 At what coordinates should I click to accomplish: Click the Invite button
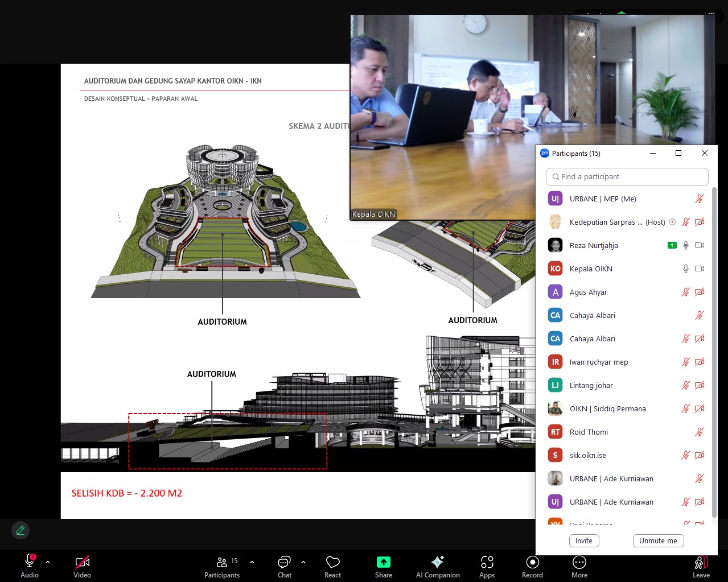click(x=583, y=541)
